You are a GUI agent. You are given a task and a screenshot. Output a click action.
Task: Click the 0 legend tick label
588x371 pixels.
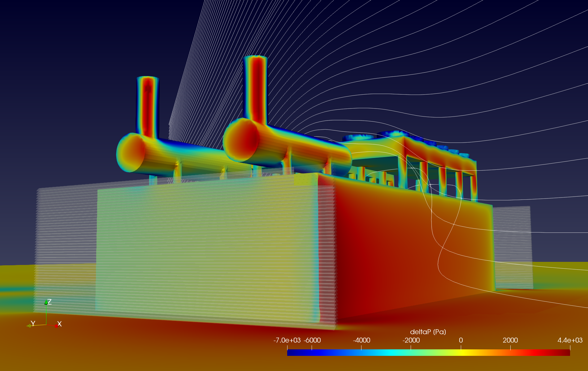click(x=461, y=340)
